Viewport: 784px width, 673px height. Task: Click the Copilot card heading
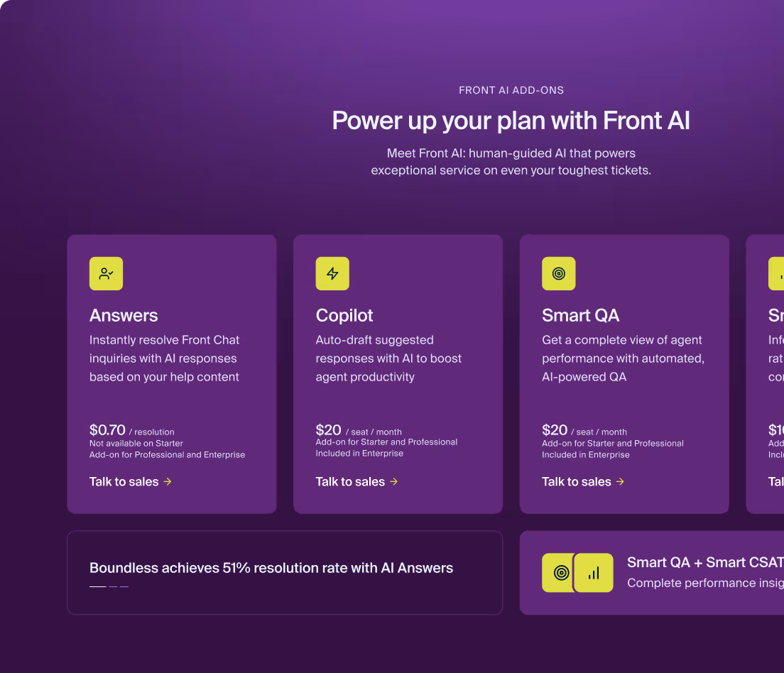point(344,315)
